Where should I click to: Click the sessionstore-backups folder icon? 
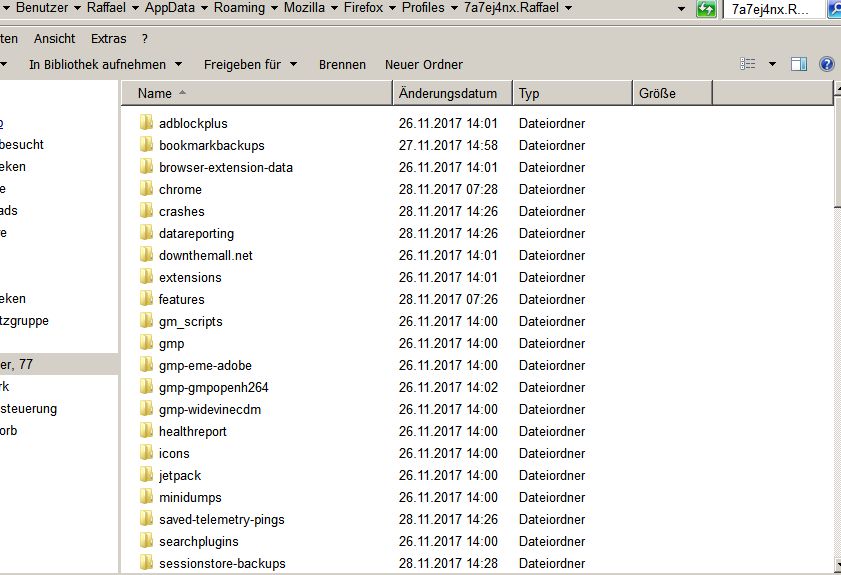coord(146,563)
